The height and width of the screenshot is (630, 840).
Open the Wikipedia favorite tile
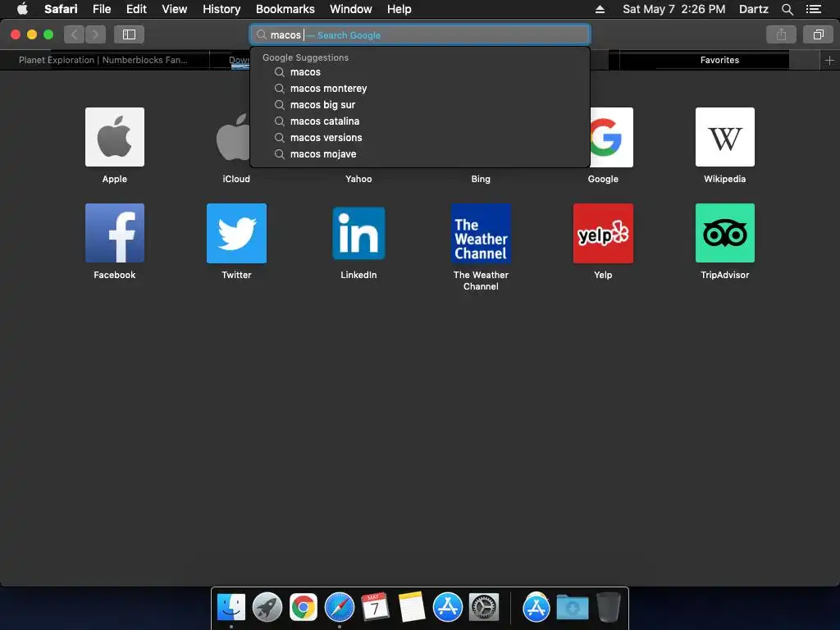(725, 137)
